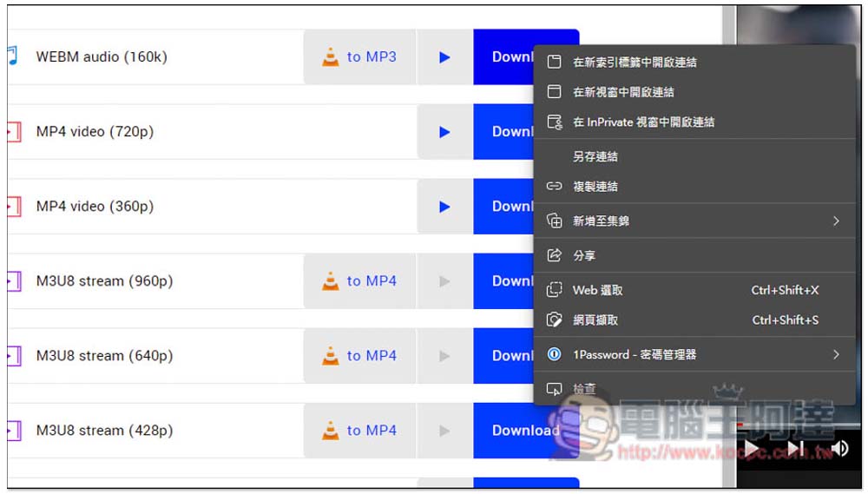868x494 pixels.
Task: Click the share arrow icon
Action: click(554, 255)
